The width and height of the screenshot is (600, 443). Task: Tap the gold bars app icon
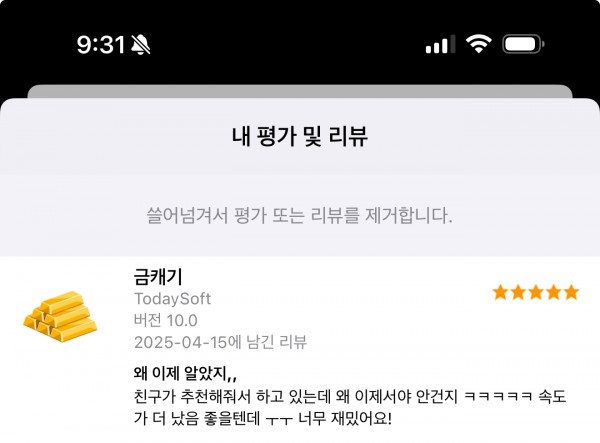[60, 316]
